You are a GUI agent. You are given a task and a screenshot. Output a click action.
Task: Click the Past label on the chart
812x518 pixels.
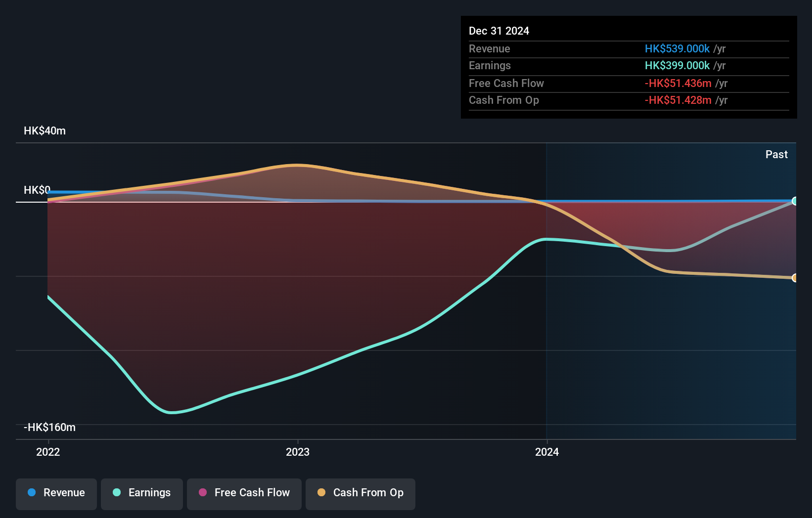[776, 154]
